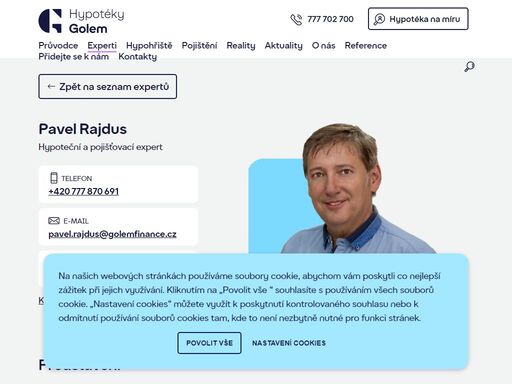Click the Pavel Rajdus heading
512x384 pixels.
(83, 129)
